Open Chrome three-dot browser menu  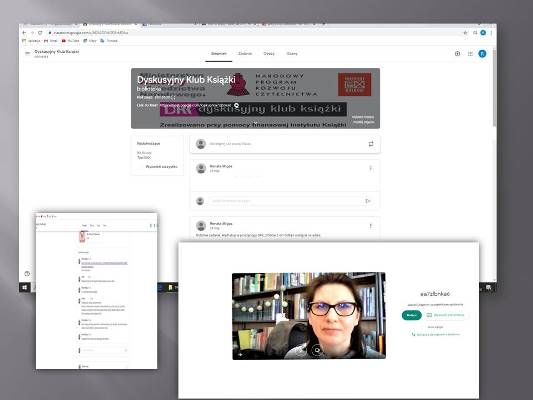(x=491, y=33)
